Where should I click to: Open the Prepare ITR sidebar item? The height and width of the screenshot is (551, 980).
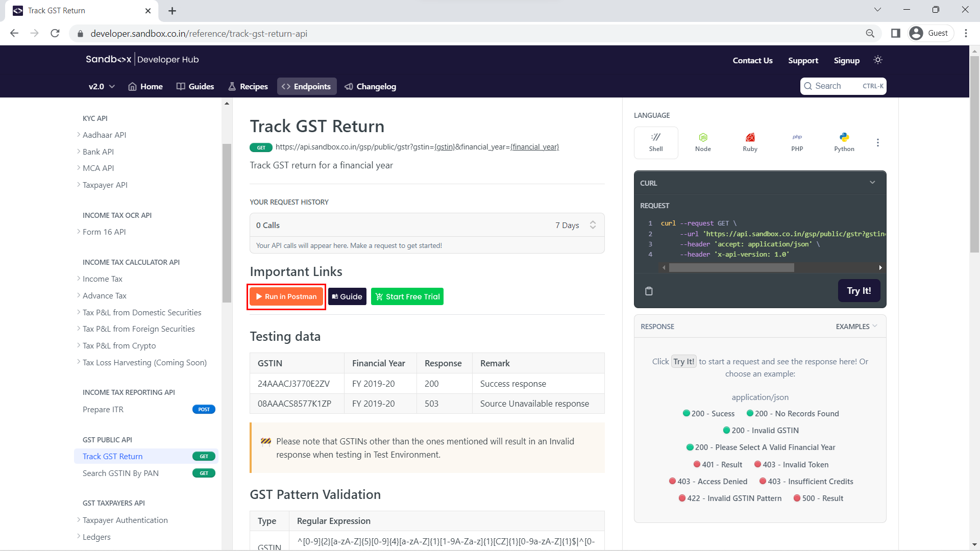(x=146, y=409)
